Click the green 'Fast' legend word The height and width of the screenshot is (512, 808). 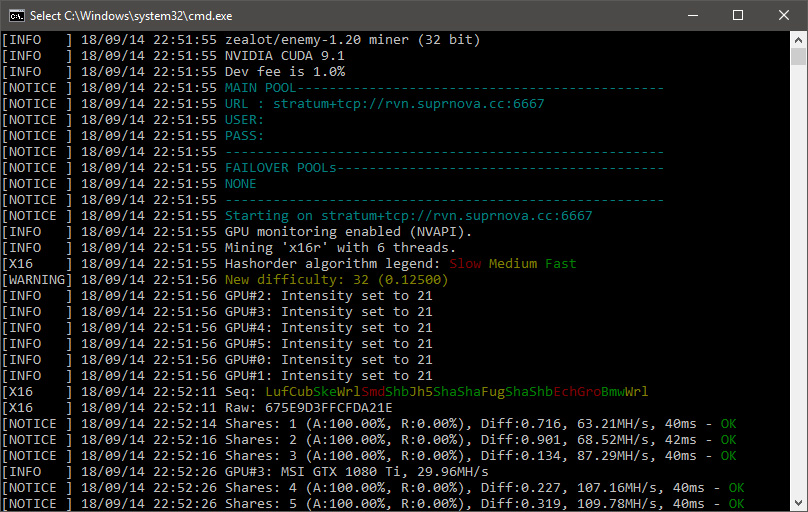[560, 264]
